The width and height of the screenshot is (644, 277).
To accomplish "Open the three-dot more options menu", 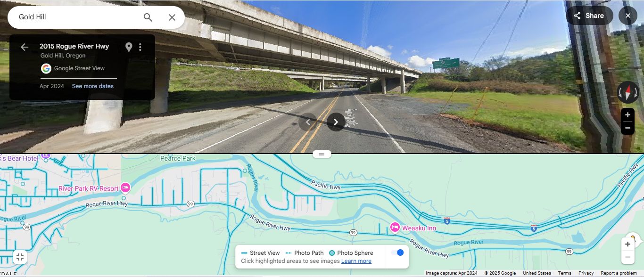I will (140, 47).
